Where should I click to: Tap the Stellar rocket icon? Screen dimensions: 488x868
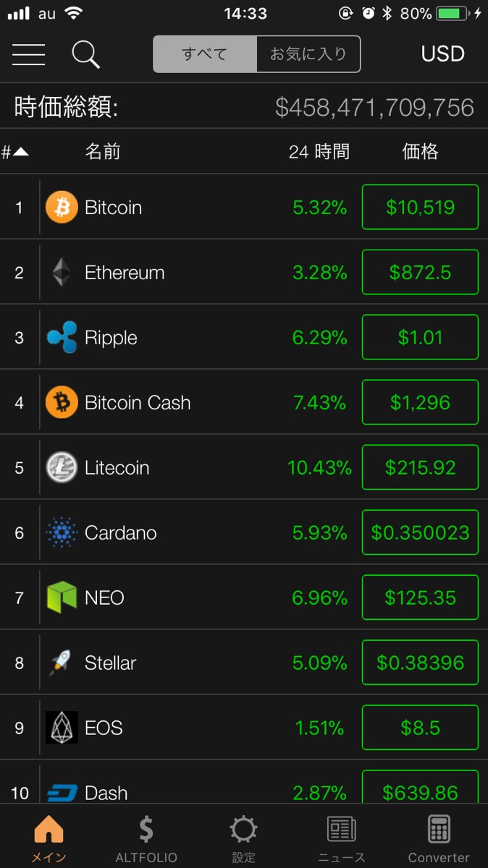(x=62, y=663)
